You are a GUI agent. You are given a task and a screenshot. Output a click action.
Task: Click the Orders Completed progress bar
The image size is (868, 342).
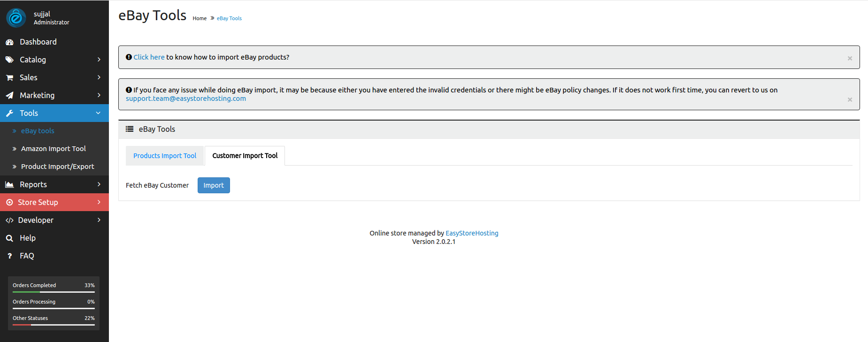click(54, 292)
